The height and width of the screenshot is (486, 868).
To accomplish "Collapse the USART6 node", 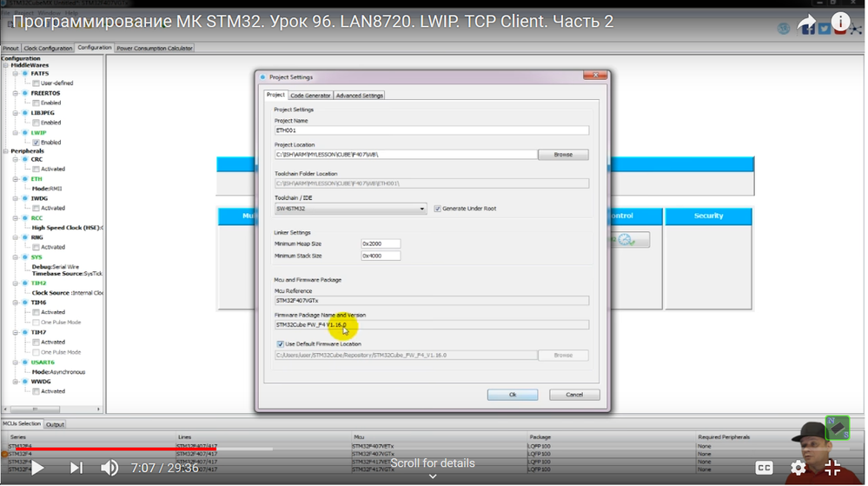I will 16,363.
